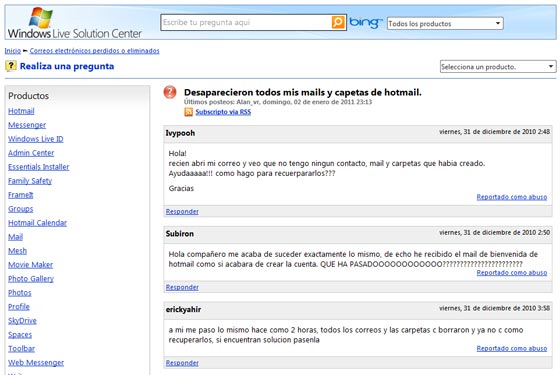Click the username Ivypooh
This screenshot has width=560, height=375.
pyautogui.click(x=180, y=133)
